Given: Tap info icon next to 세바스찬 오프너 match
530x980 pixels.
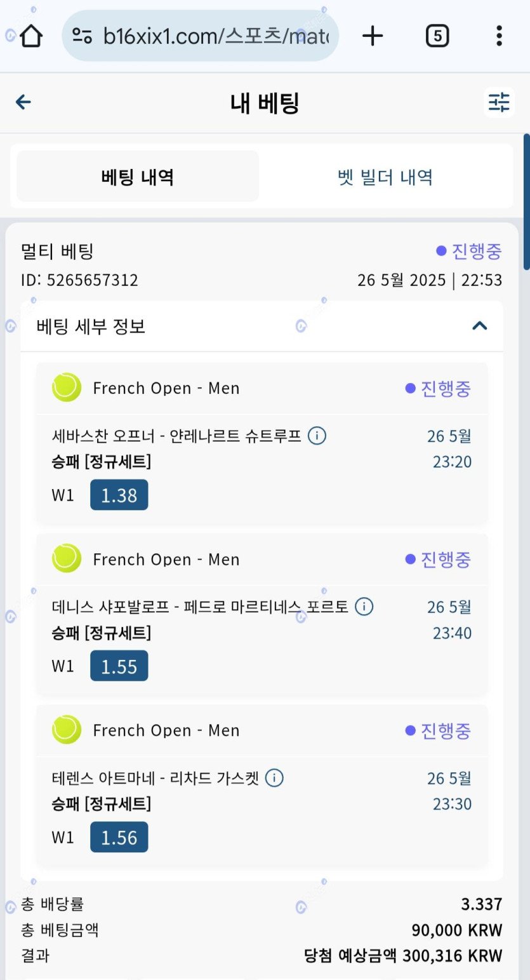Looking at the screenshot, I should tap(317, 436).
